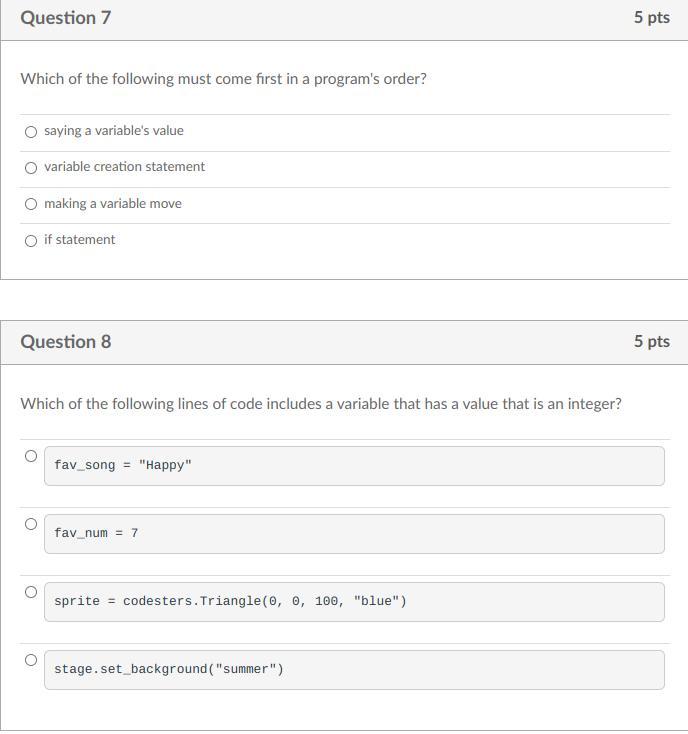The height and width of the screenshot is (734, 688).
Task: Select radio button for "variable creation statement"
Action: pyautogui.click(x=31, y=168)
